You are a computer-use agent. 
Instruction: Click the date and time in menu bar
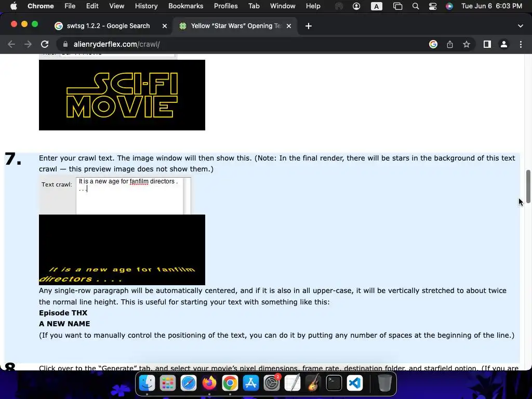pyautogui.click(x=491, y=6)
